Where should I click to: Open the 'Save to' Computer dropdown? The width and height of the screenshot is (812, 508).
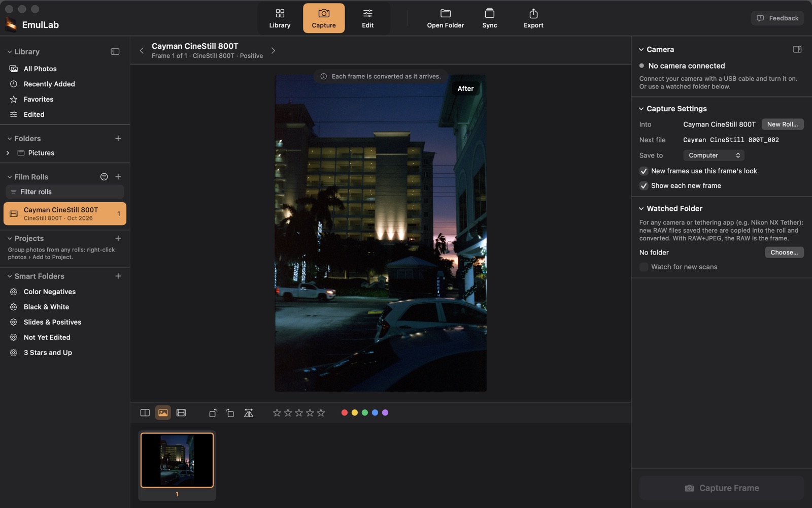tap(714, 155)
